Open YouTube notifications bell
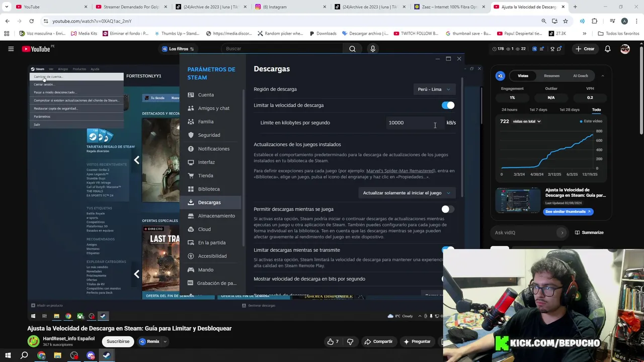Image resolution: width=644 pixels, height=362 pixels. pyautogui.click(x=608, y=49)
